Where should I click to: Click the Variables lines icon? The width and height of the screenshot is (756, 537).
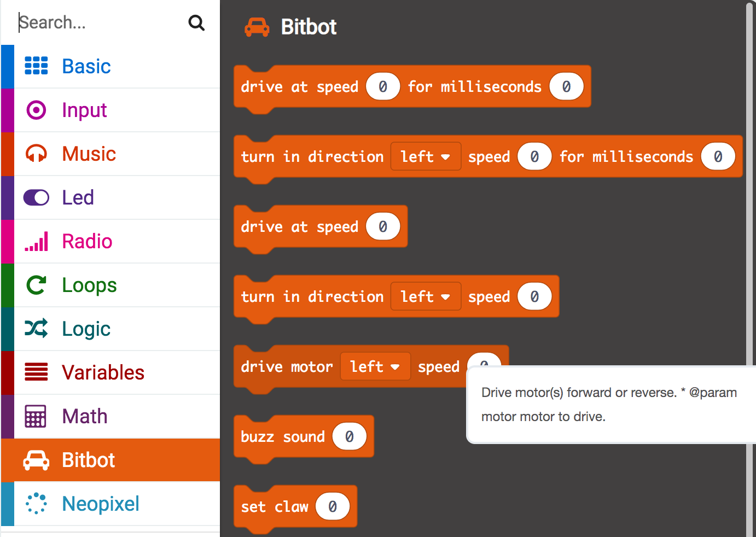(x=36, y=372)
